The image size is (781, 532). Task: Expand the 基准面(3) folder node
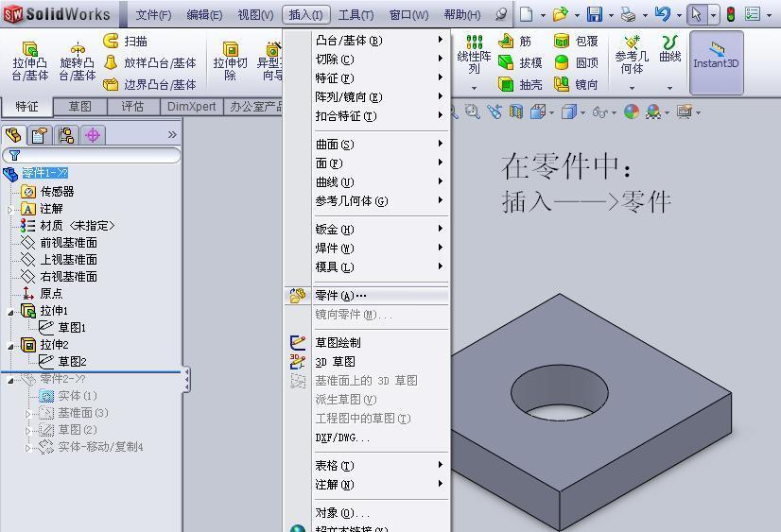[x=28, y=414]
